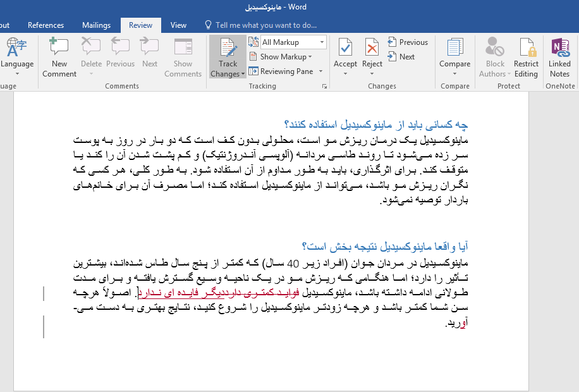The height and width of the screenshot is (392, 579).
Task: Expand the Show Markup menu
Action: pyautogui.click(x=281, y=56)
